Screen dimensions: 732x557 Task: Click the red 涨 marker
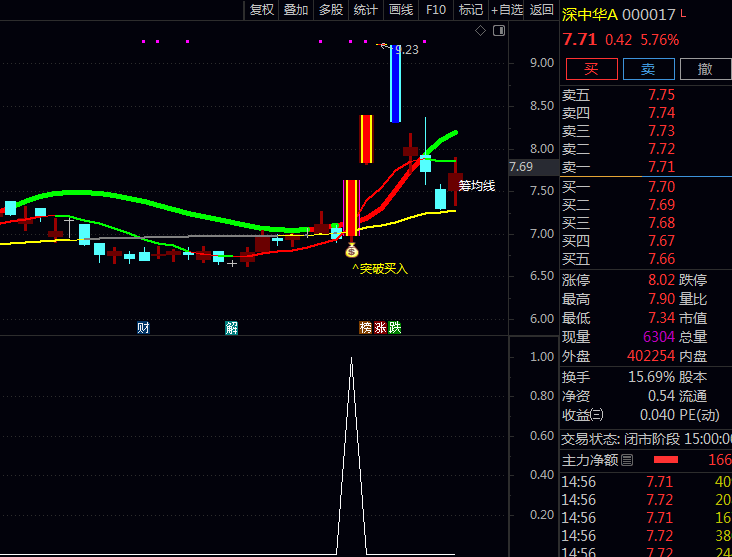coord(380,328)
